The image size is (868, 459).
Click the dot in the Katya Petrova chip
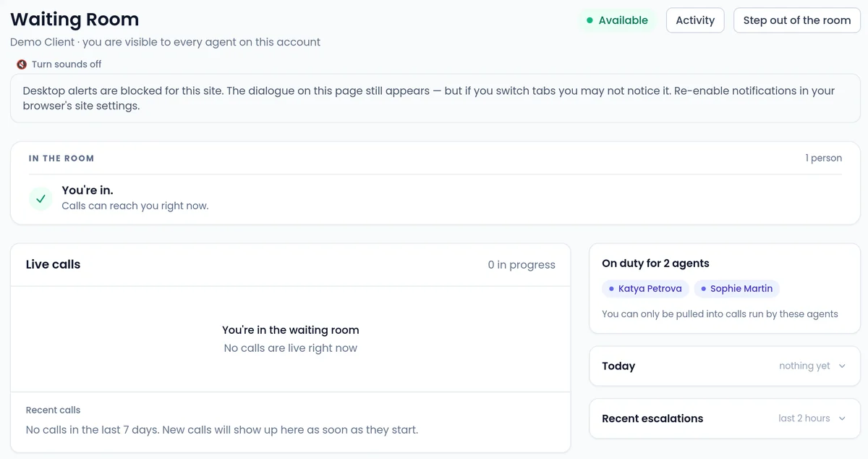point(611,289)
